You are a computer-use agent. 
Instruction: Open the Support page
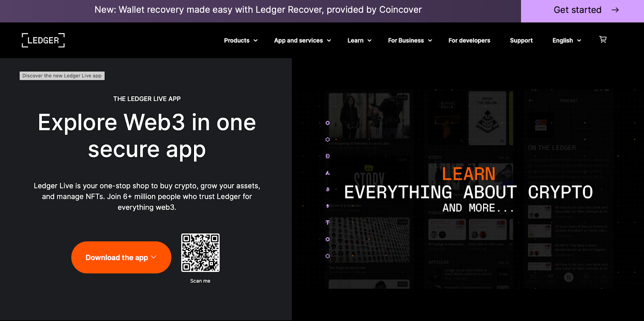click(x=521, y=40)
